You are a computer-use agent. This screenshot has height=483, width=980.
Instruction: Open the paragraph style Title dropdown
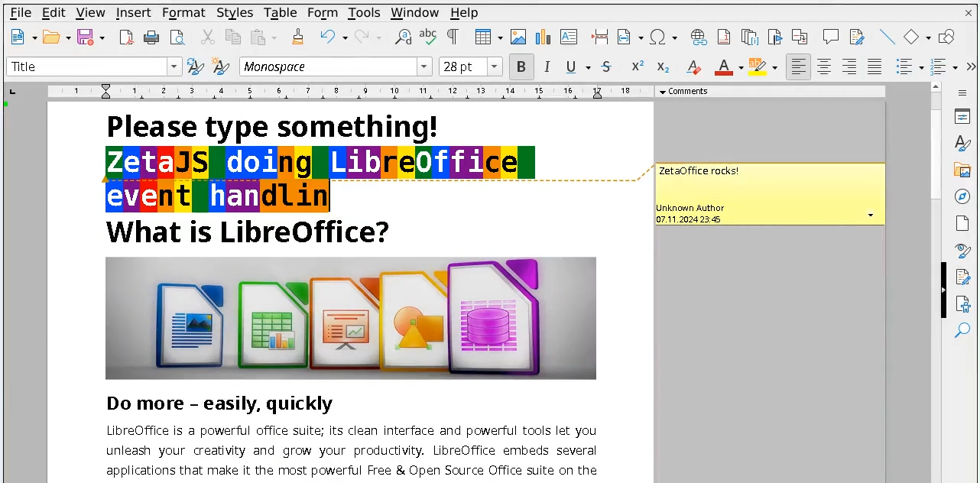pyautogui.click(x=174, y=67)
